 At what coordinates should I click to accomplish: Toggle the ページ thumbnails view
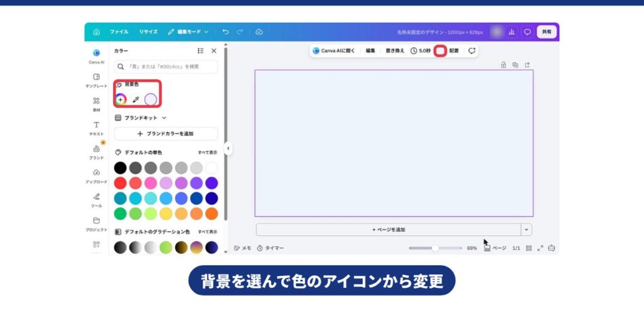click(x=495, y=248)
